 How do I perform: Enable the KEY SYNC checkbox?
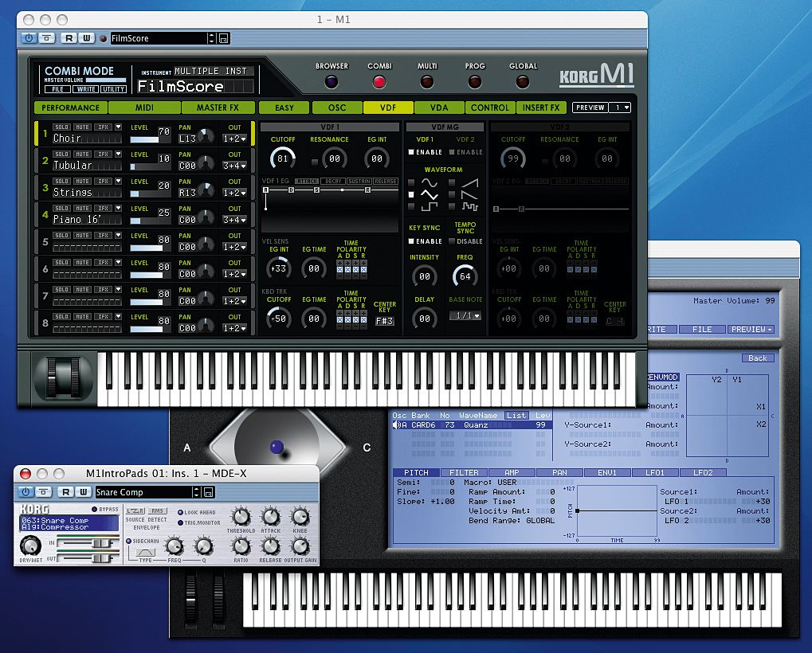pyautogui.click(x=410, y=241)
